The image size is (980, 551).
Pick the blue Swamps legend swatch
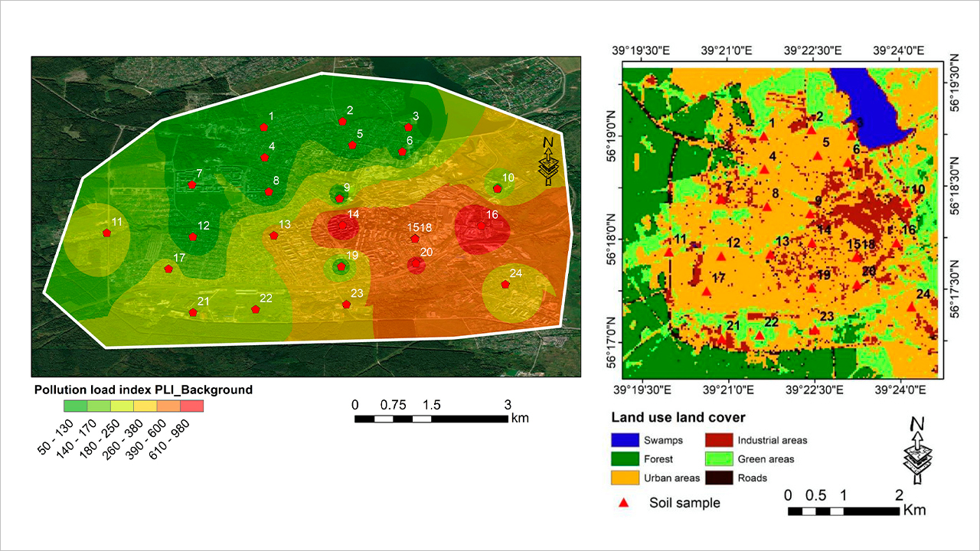coord(624,440)
